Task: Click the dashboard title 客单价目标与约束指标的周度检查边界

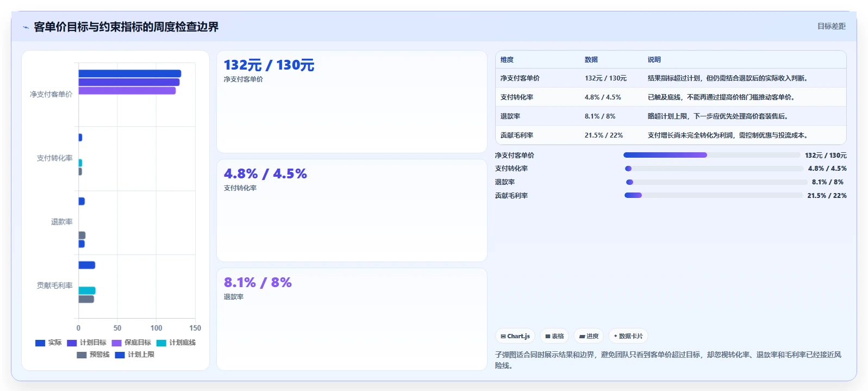Action: [126, 27]
